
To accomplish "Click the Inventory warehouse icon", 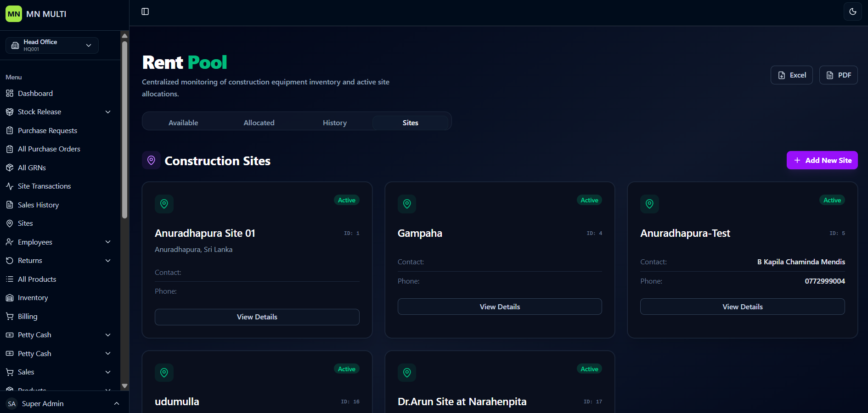I will coord(10,298).
